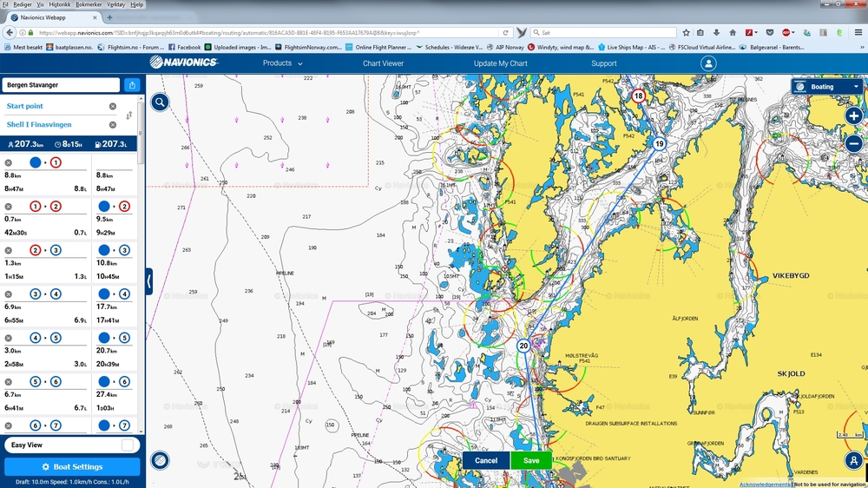Swap start and end points arrows
The height and width of the screenshot is (488, 868).
[x=129, y=115]
